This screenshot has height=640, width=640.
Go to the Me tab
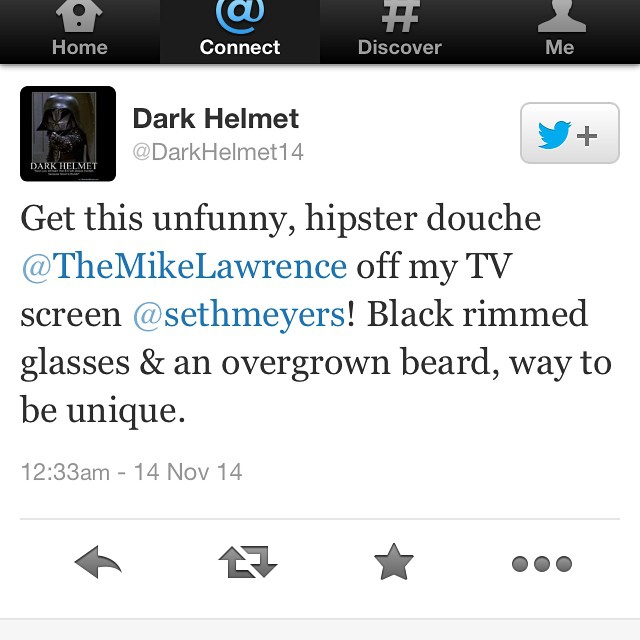point(560,31)
